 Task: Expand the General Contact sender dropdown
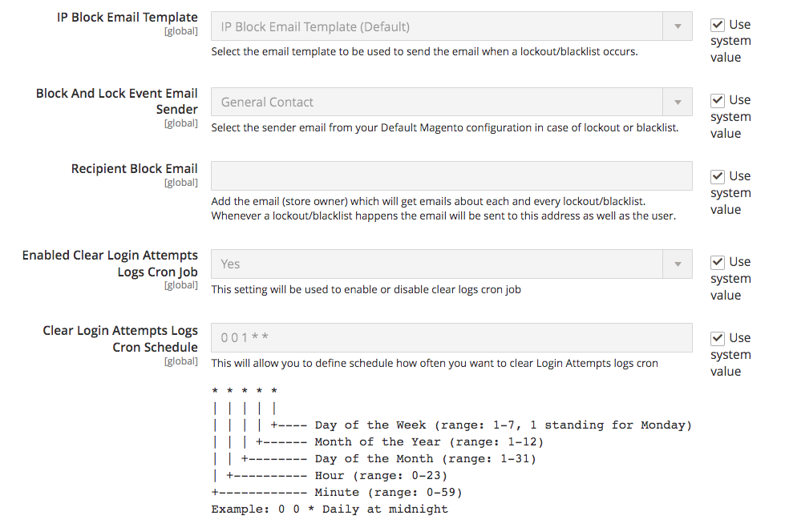451,103
